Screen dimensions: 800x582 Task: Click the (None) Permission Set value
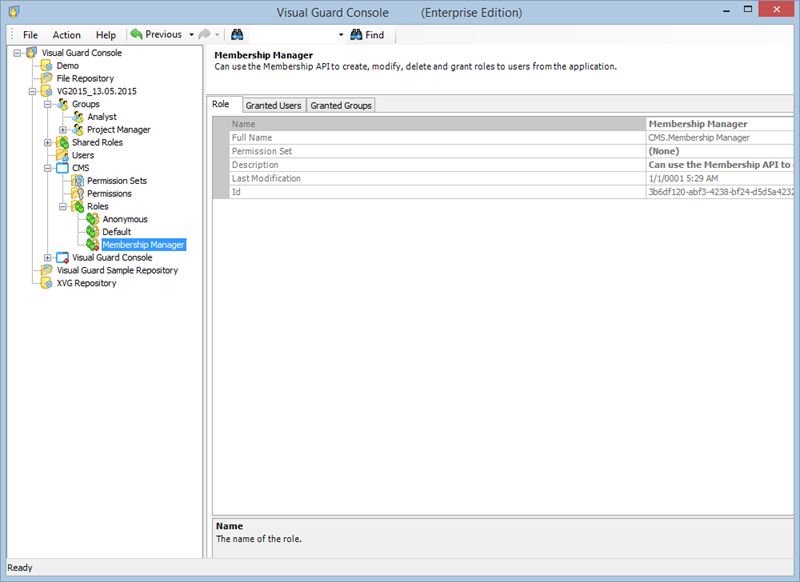pyautogui.click(x=664, y=151)
